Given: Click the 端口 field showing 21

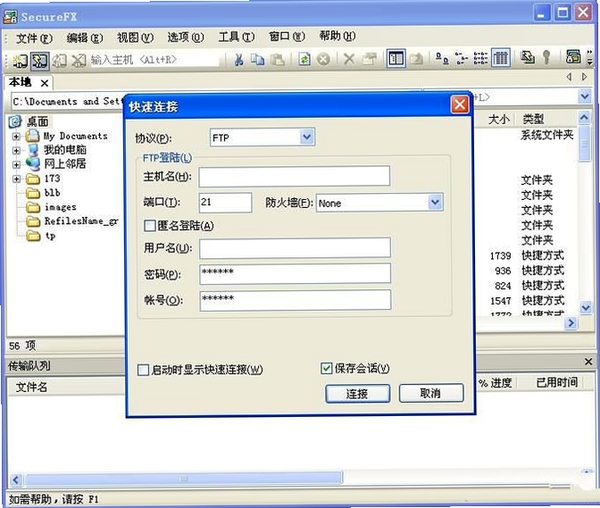Looking at the screenshot, I should coord(225,202).
